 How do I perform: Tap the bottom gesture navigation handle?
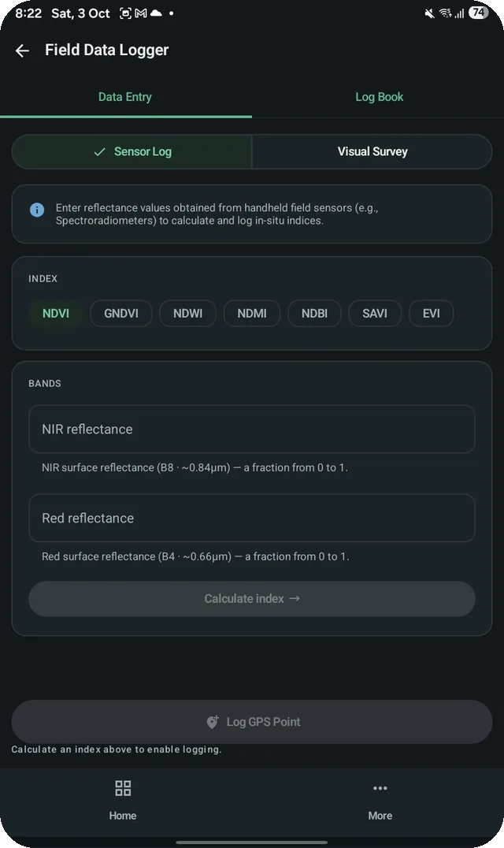click(252, 842)
